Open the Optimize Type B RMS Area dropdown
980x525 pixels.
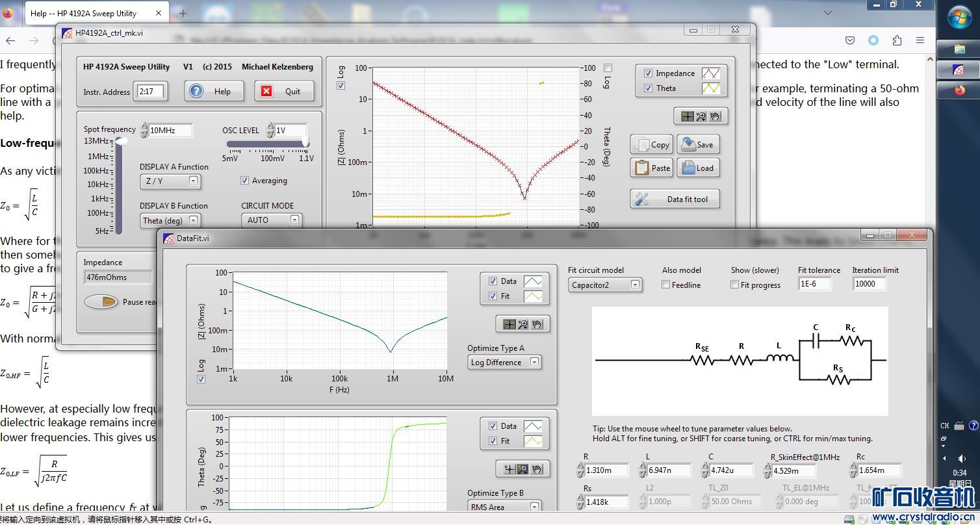click(x=504, y=507)
